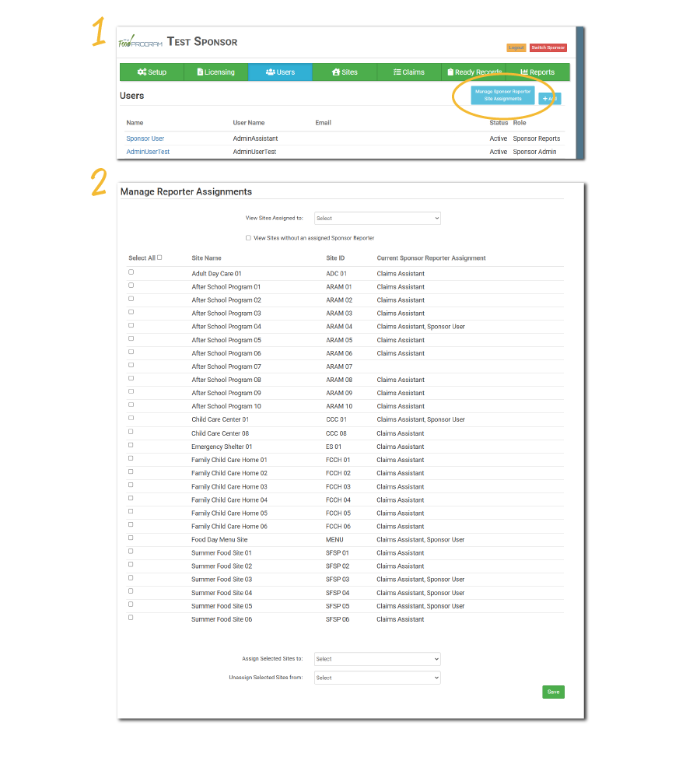Open the Ready Records clipboard tab
Viewport: 700px width, 778px height.
pos(474,72)
